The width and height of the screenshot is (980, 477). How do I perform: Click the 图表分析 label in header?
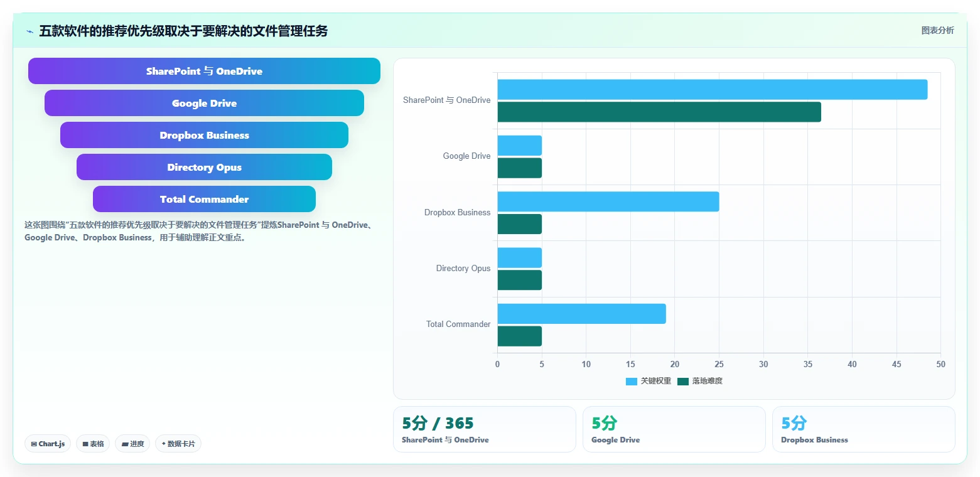pyautogui.click(x=937, y=30)
